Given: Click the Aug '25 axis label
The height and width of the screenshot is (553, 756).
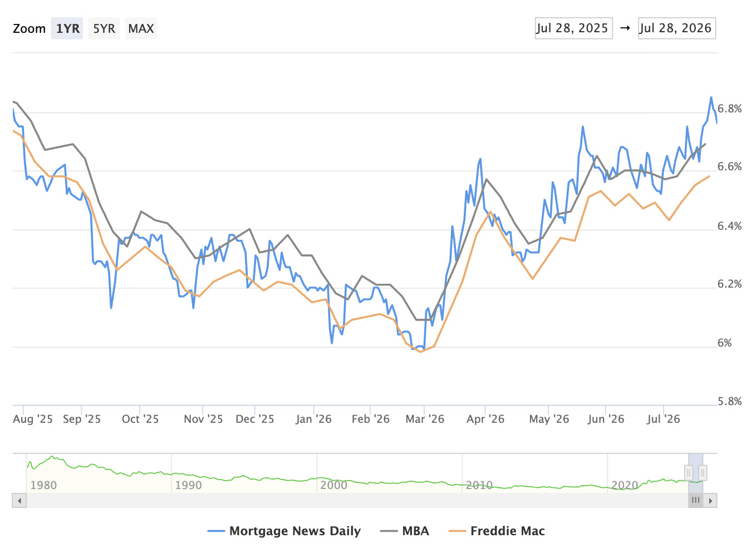Looking at the screenshot, I should click(33, 419).
